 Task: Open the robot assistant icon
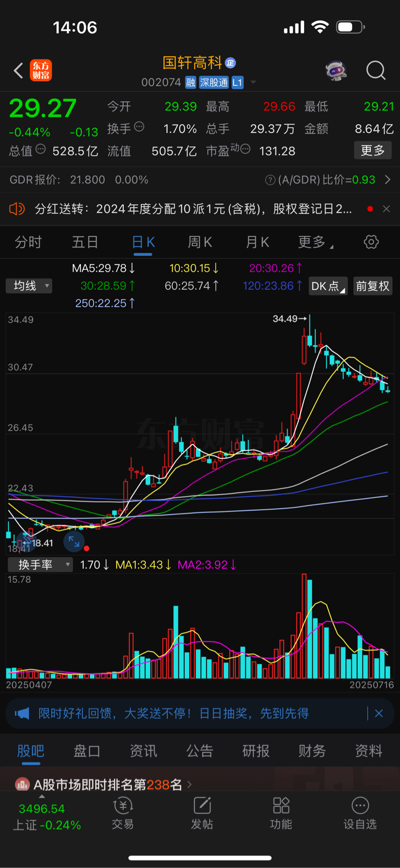[x=336, y=70]
